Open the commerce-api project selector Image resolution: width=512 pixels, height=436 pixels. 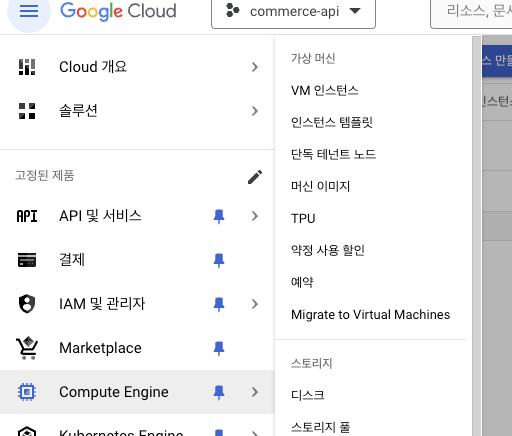click(293, 12)
